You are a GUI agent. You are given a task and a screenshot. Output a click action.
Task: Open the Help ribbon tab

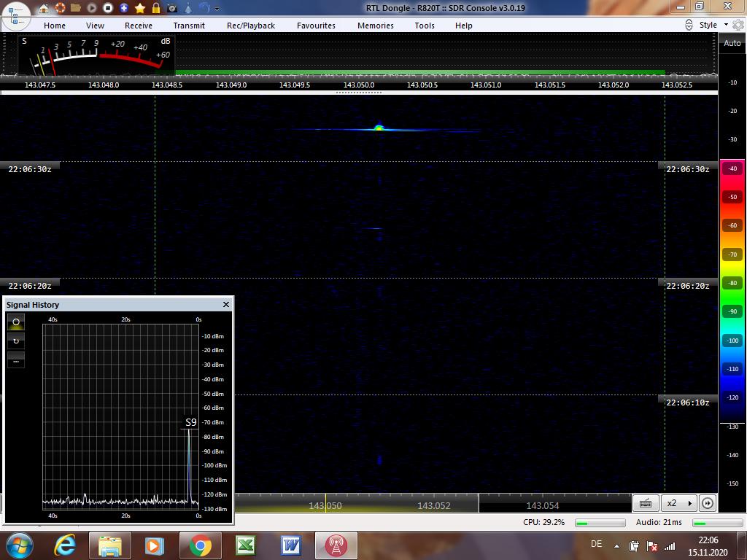(x=463, y=26)
